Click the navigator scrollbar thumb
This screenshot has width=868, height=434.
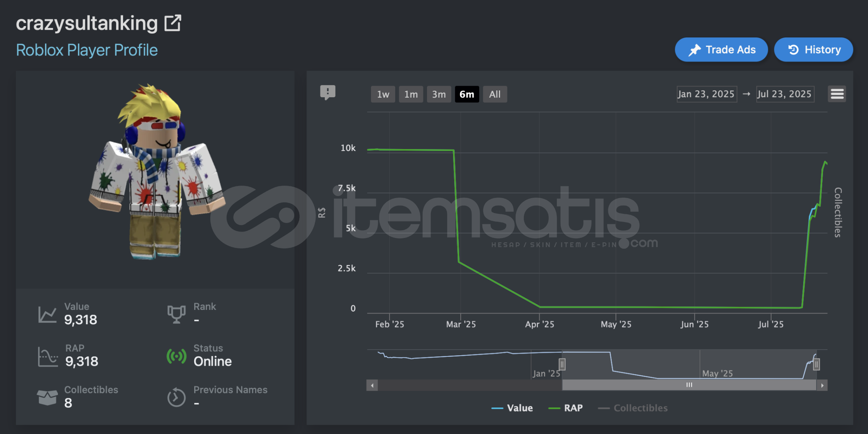point(689,385)
